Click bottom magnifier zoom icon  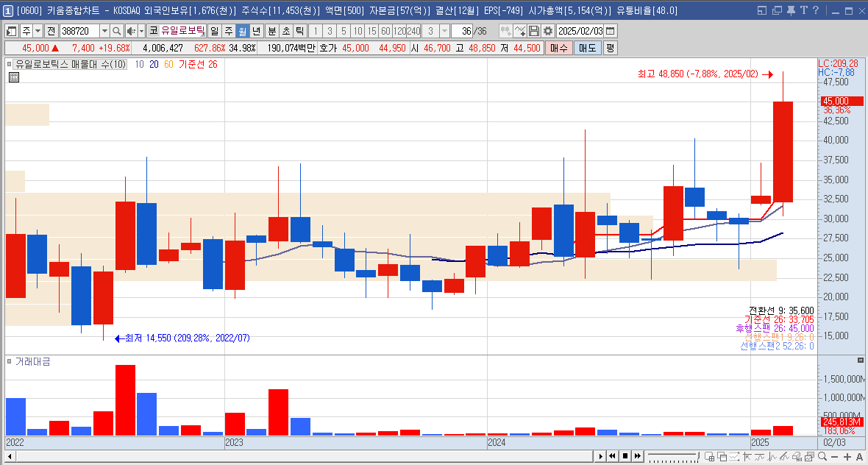[823, 456]
